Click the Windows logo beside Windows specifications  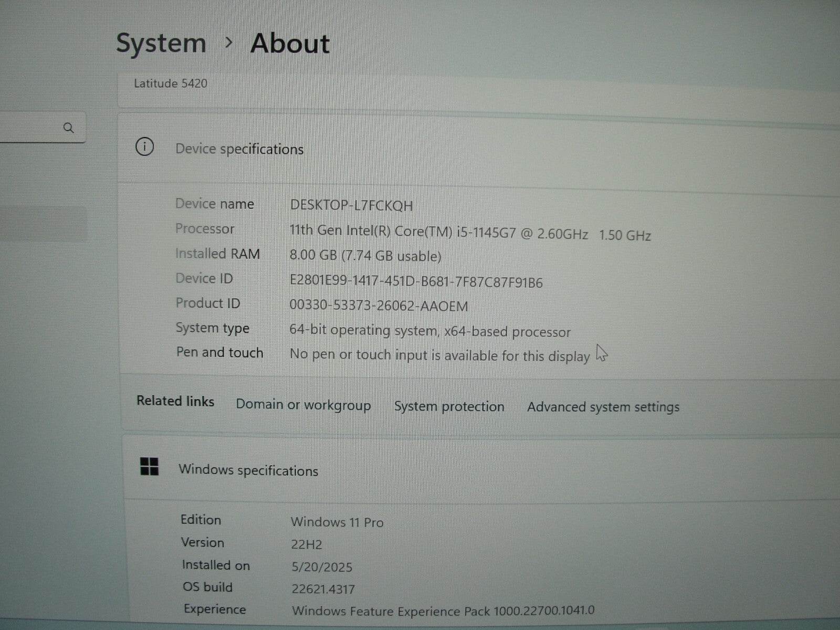tap(150, 468)
